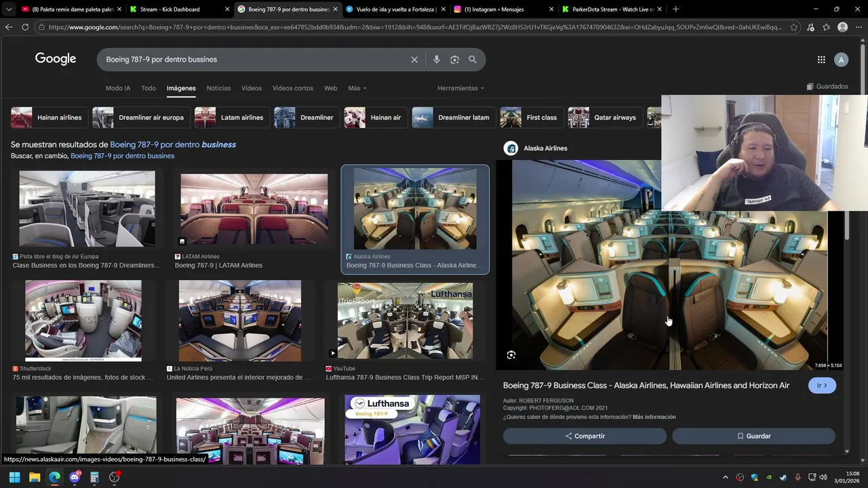Switch to the Videos tab
This screenshot has height=488, width=868.
(x=252, y=88)
